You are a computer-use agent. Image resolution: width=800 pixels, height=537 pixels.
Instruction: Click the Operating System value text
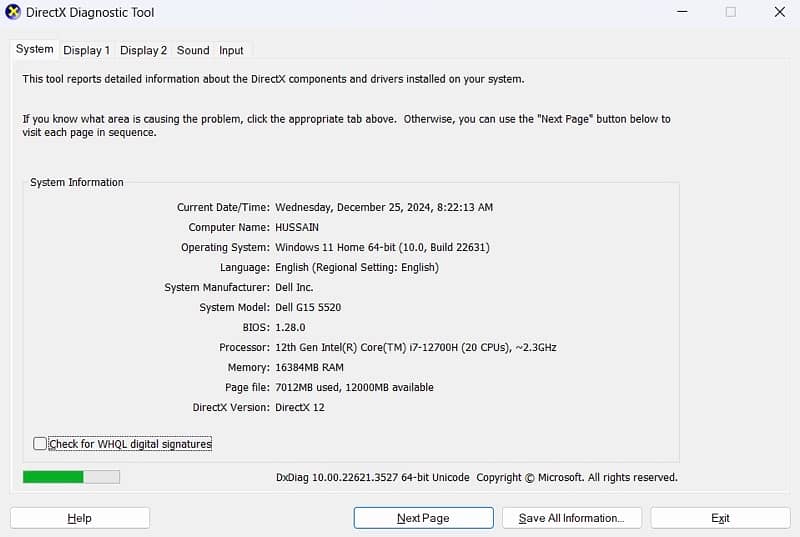point(382,247)
